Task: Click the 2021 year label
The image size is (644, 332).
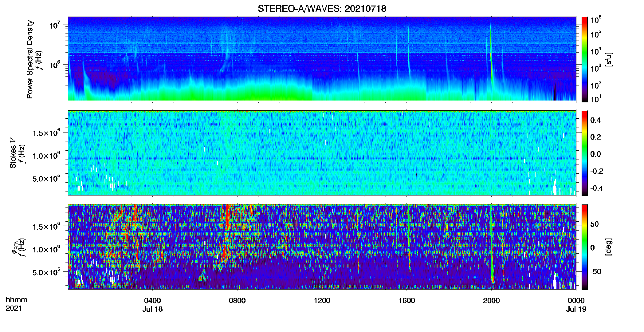Action: (14, 308)
